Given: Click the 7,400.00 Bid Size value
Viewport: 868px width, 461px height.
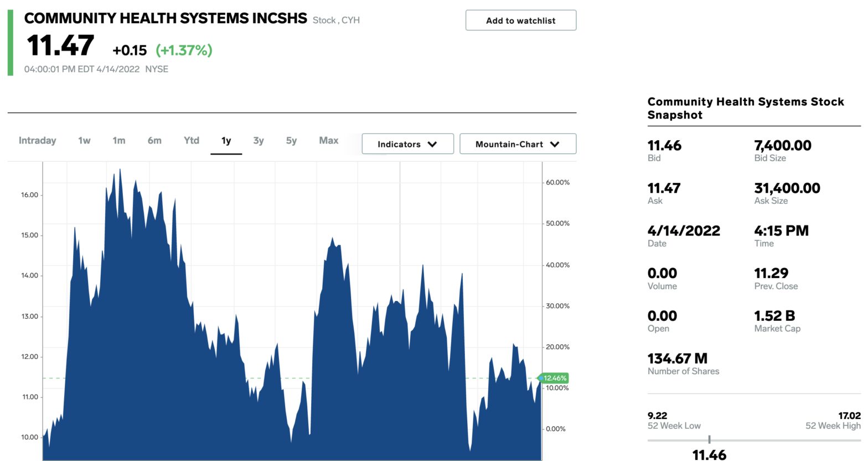Looking at the screenshot, I should [783, 146].
